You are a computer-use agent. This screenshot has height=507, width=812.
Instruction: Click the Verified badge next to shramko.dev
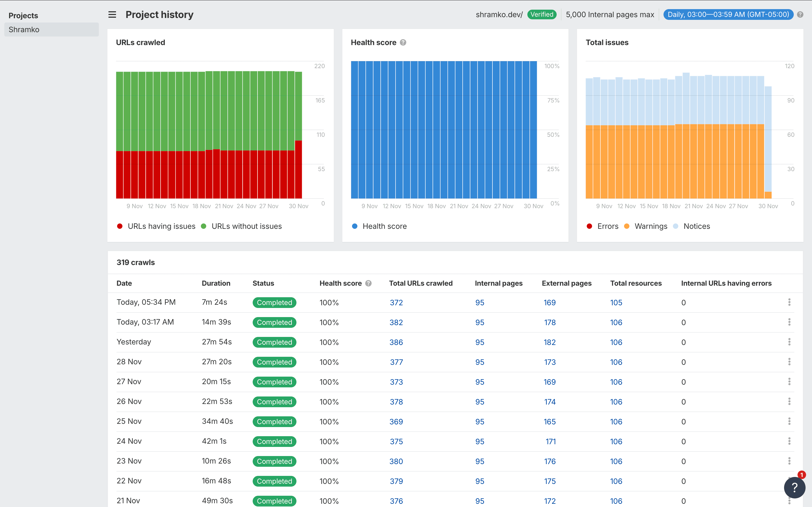pyautogui.click(x=542, y=14)
